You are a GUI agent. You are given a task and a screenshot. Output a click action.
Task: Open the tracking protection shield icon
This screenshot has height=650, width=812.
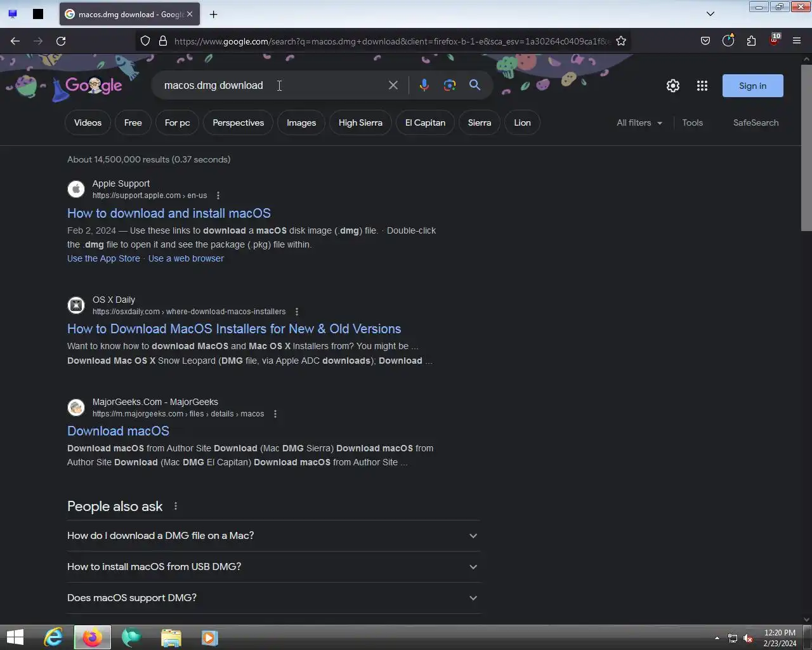145,41
